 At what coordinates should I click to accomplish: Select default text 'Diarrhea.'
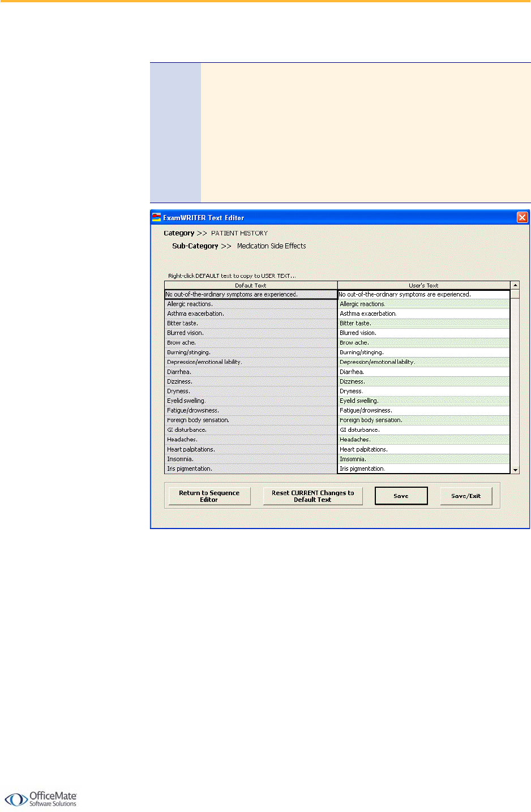tap(251, 372)
